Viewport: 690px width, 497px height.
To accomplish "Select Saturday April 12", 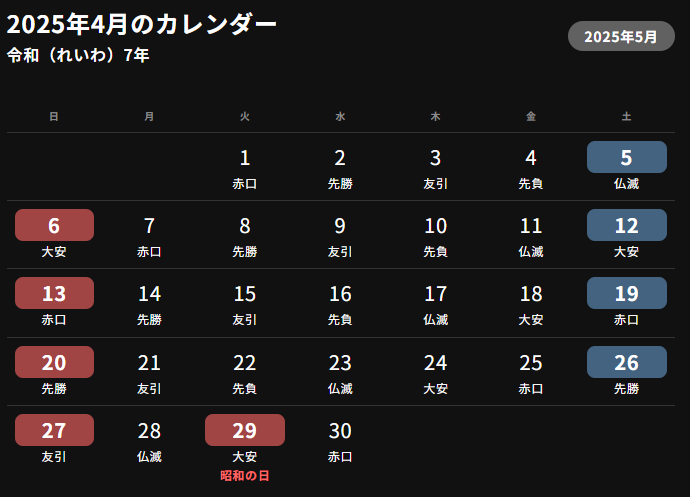I will pos(627,225).
